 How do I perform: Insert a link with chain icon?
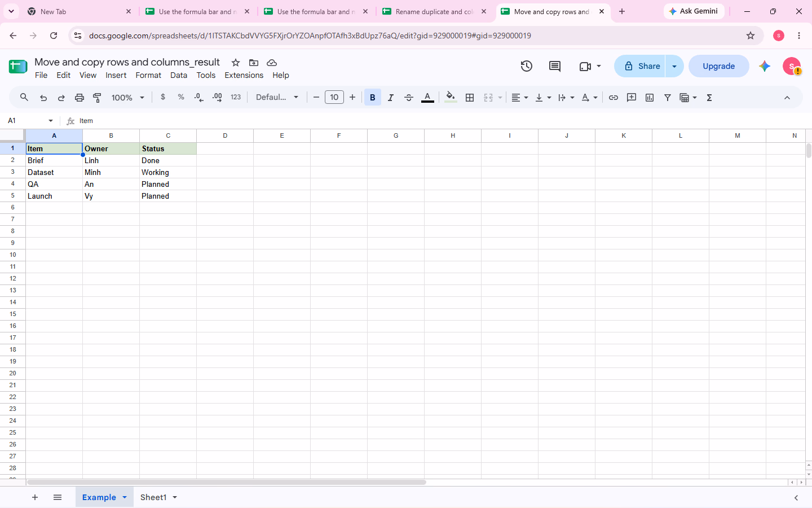pyautogui.click(x=614, y=98)
